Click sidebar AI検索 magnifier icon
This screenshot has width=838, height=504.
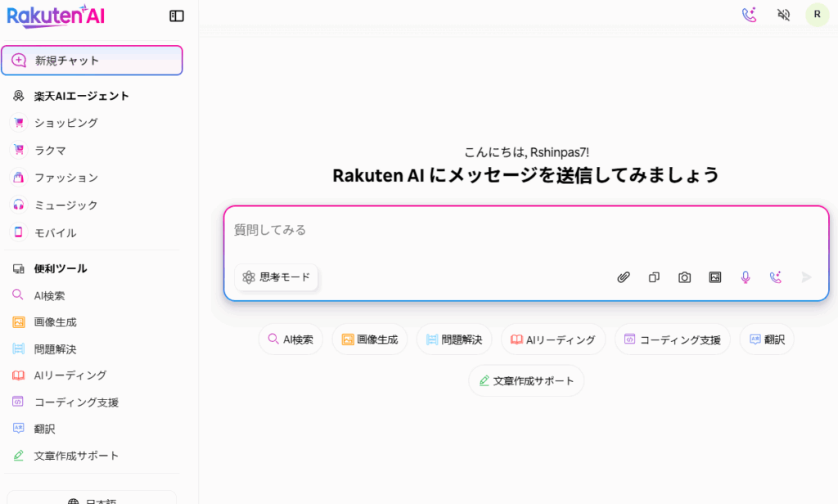coord(18,295)
